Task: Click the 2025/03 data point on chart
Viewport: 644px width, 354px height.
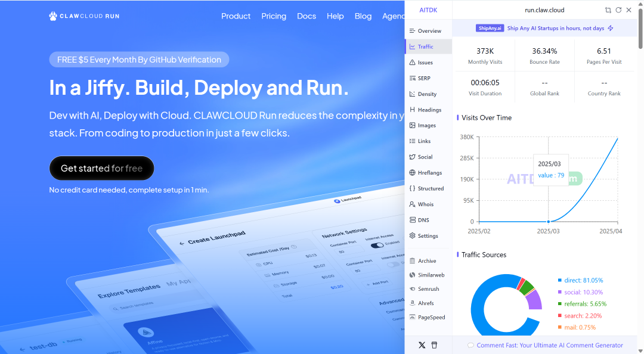Action: [549, 222]
